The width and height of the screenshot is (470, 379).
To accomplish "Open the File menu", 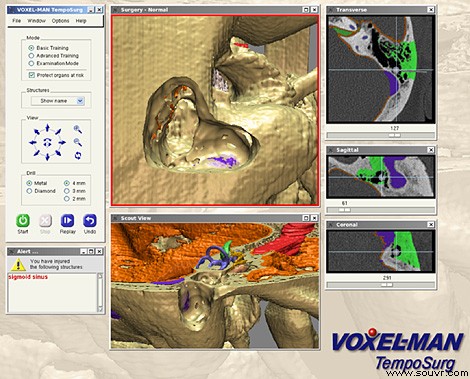I will pos(16,21).
